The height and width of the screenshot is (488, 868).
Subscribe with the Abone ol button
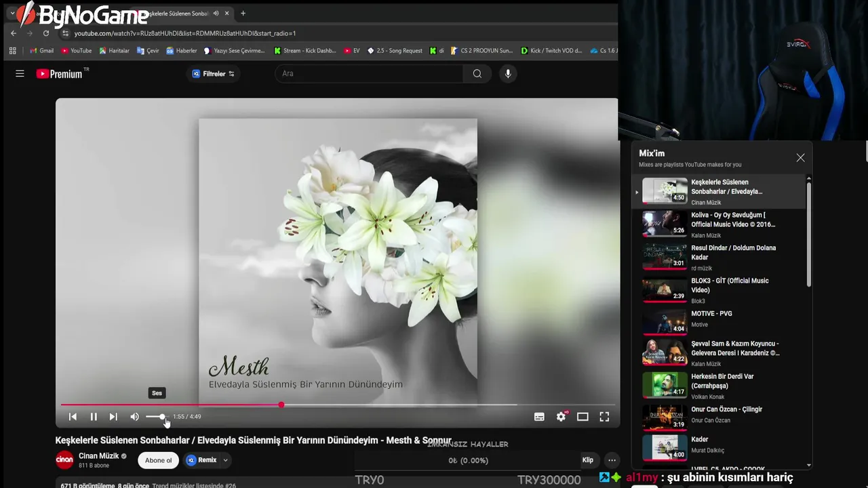click(158, 460)
